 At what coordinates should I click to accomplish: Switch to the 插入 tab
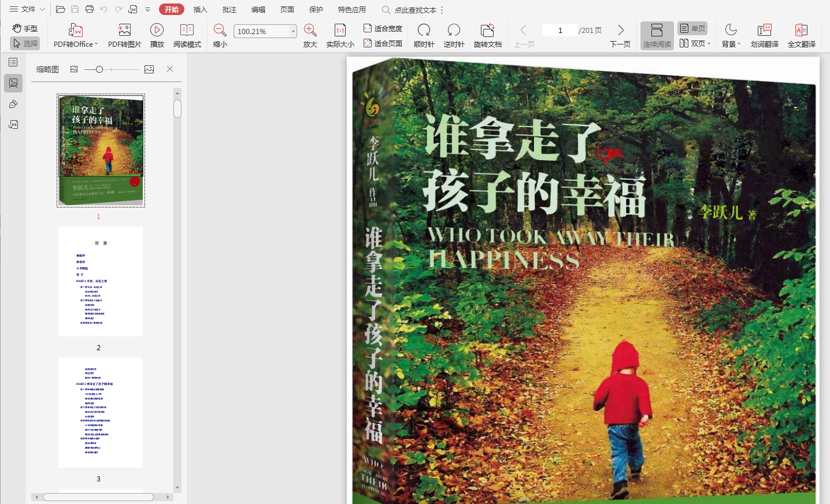pos(200,10)
